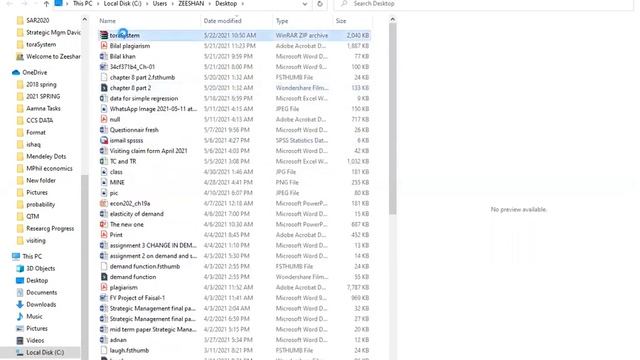Image resolution: width=640 pixels, height=360 pixels.
Task: Select FY Project of Faisal-1 file
Action: coord(137,298)
